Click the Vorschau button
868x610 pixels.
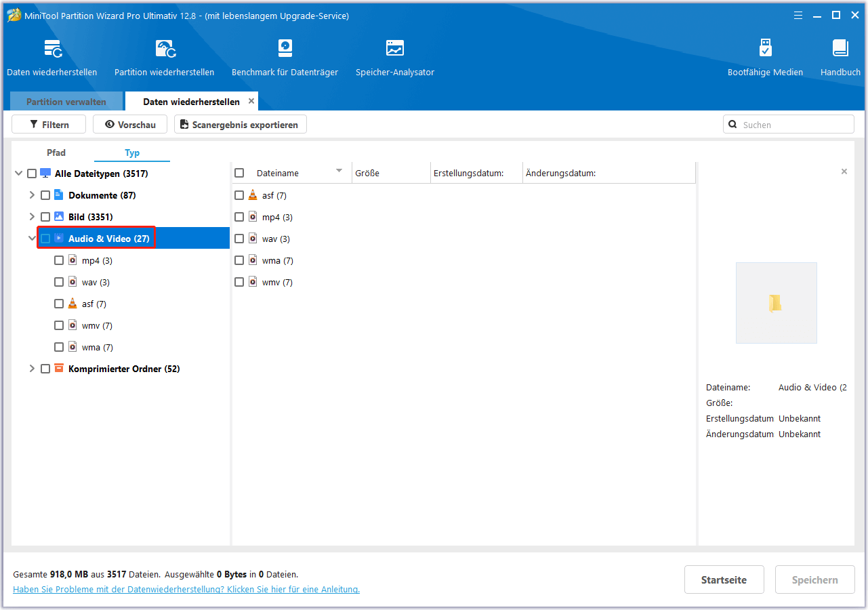(x=130, y=125)
